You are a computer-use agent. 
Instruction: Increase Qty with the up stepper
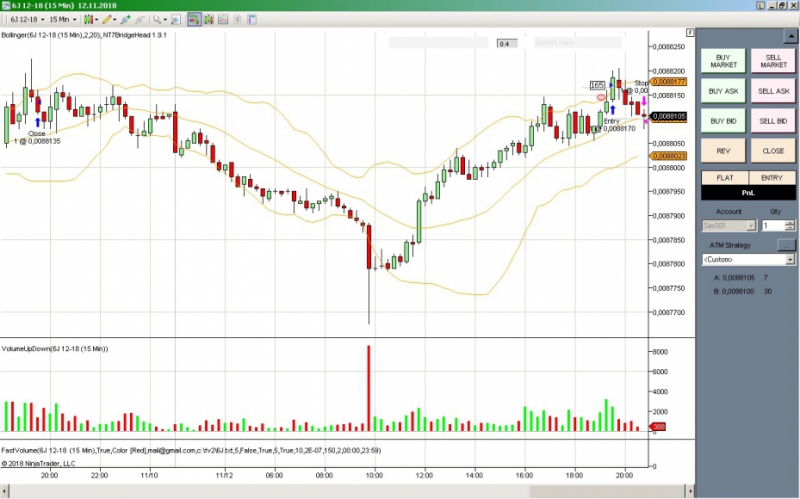(x=790, y=223)
